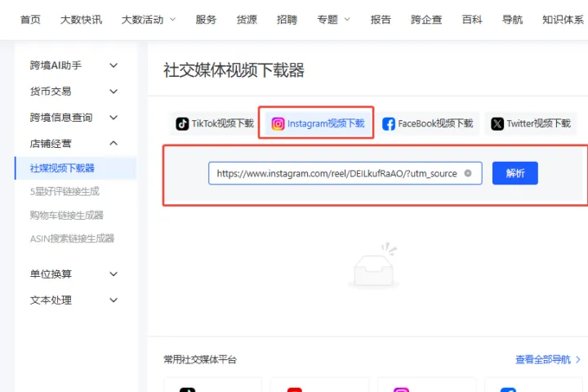Open 报告 in the top menu
Image resolution: width=588 pixels, height=392 pixels.
[x=381, y=20]
